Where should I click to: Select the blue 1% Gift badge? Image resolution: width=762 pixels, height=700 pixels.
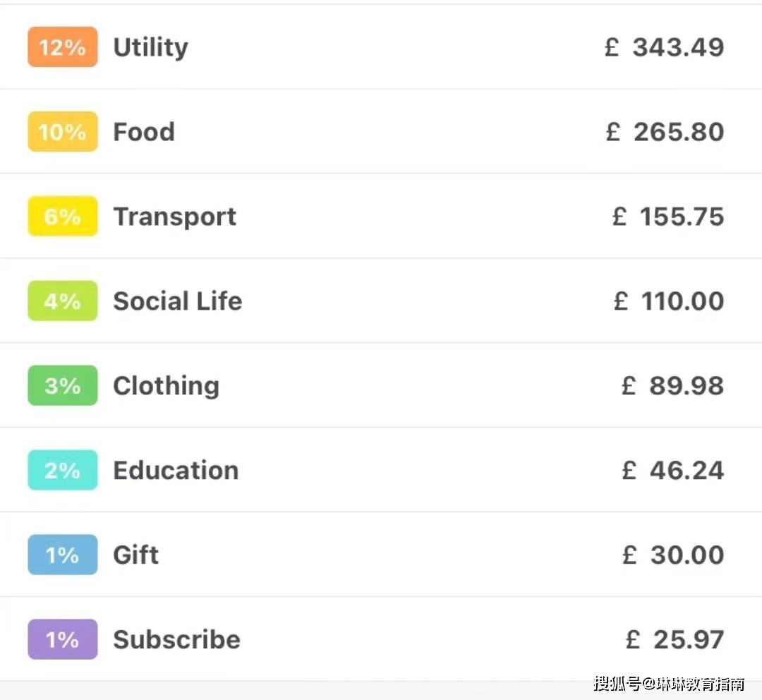coord(63,555)
